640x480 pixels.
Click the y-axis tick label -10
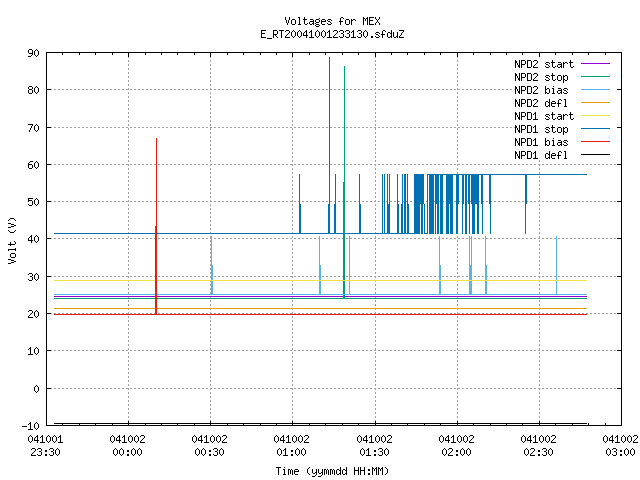[x=31, y=426]
